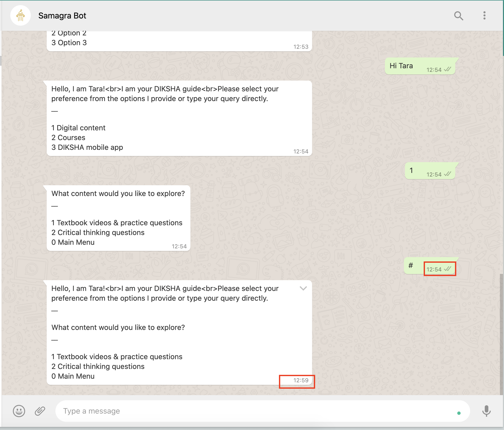Open chat options via the kebab menu

pyautogui.click(x=484, y=16)
